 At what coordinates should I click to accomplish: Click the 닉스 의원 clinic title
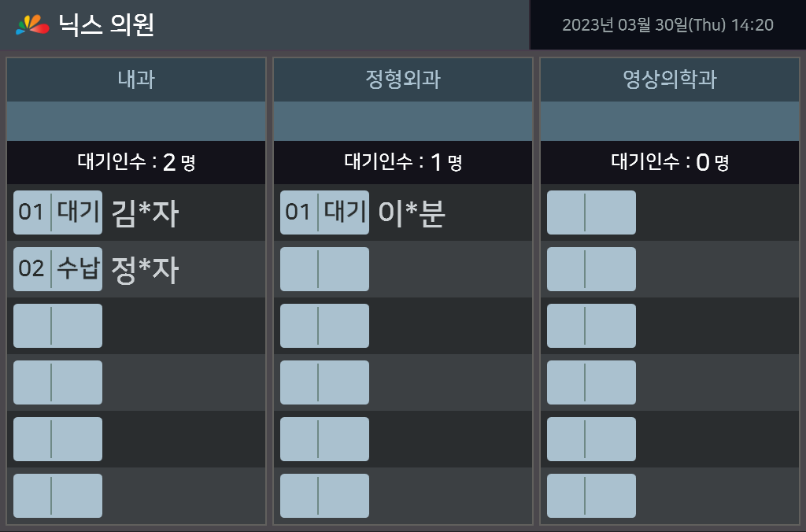[106, 25]
